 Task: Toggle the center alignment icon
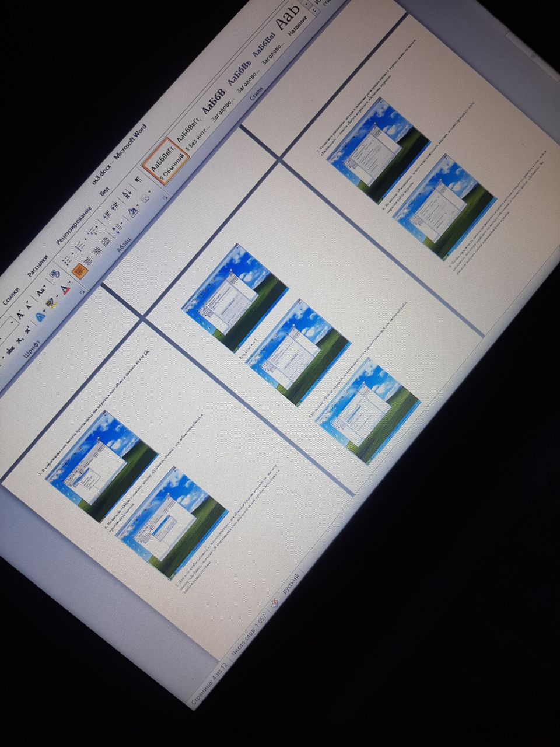(x=89, y=261)
